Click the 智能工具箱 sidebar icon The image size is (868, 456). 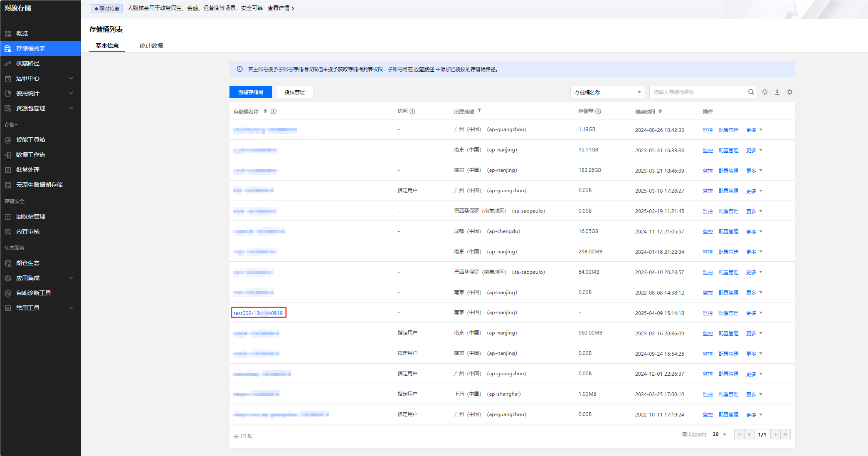point(8,140)
